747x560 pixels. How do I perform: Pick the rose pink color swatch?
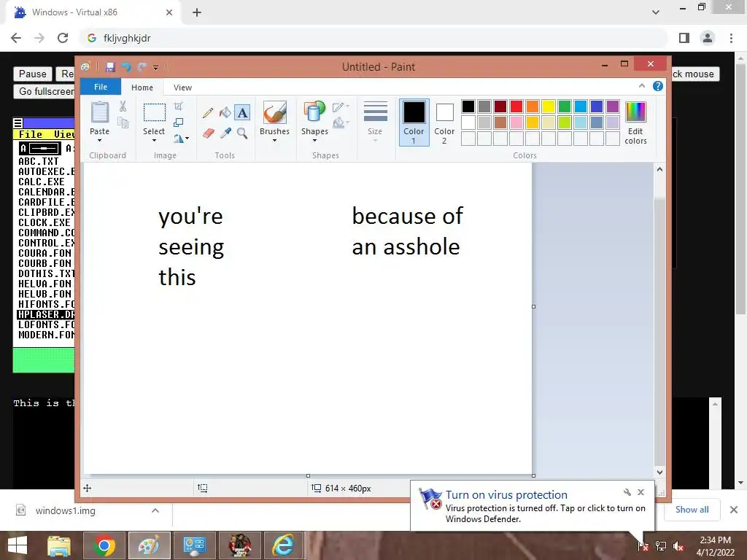pyautogui.click(x=516, y=122)
